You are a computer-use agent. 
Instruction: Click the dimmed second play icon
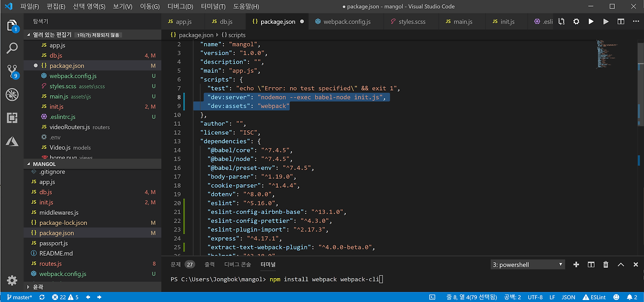pyautogui.click(x=606, y=22)
